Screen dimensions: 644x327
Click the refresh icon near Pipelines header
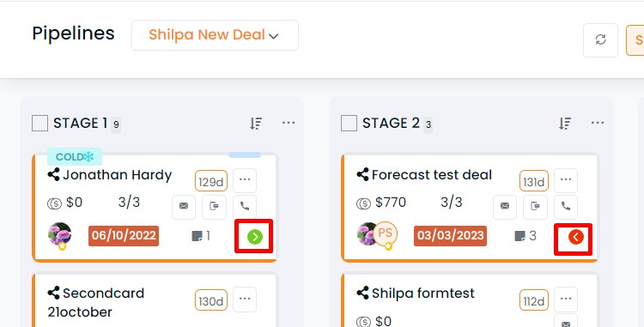point(600,39)
